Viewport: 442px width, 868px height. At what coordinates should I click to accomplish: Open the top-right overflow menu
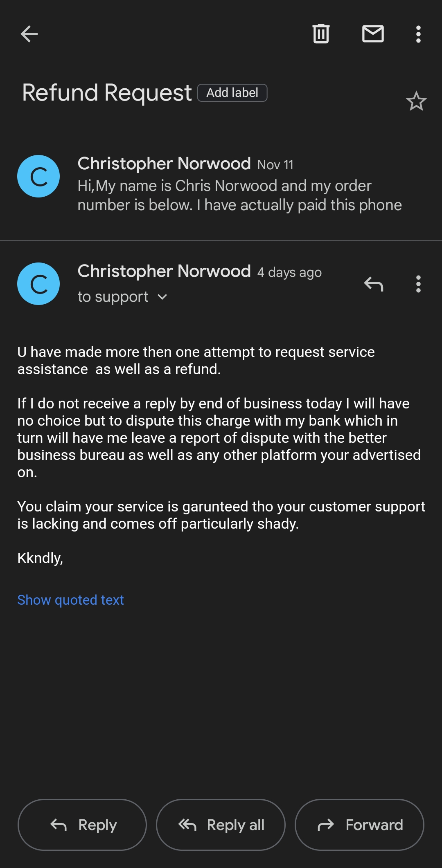click(x=418, y=34)
